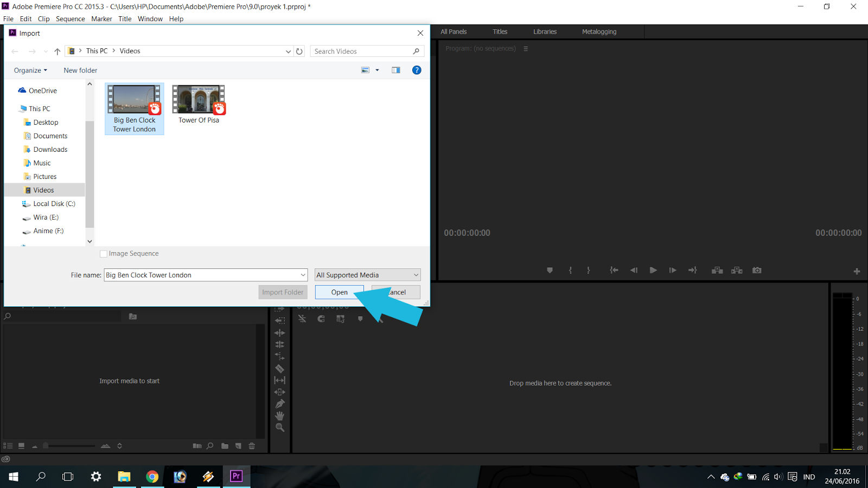868x488 pixels.
Task: Create a new bin in Project panel
Action: (225, 446)
